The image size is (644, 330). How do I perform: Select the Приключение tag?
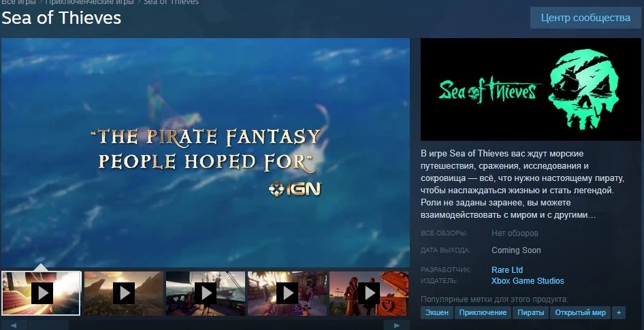click(483, 312)
